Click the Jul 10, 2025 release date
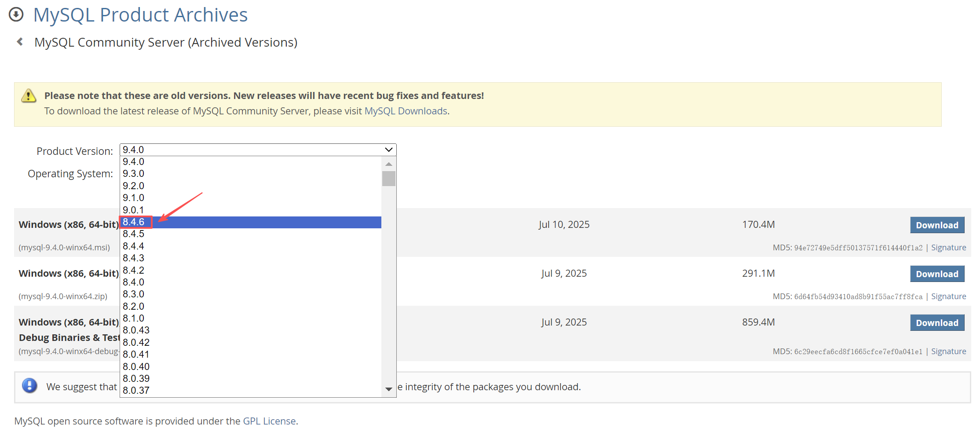The image size is (980, 432). pyautogui.click(x=564, y=224)
